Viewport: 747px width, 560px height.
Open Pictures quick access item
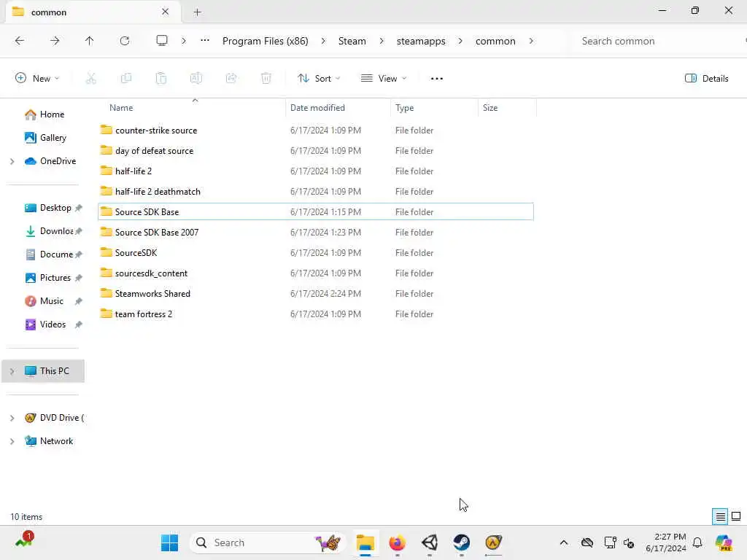click(53, 278)
